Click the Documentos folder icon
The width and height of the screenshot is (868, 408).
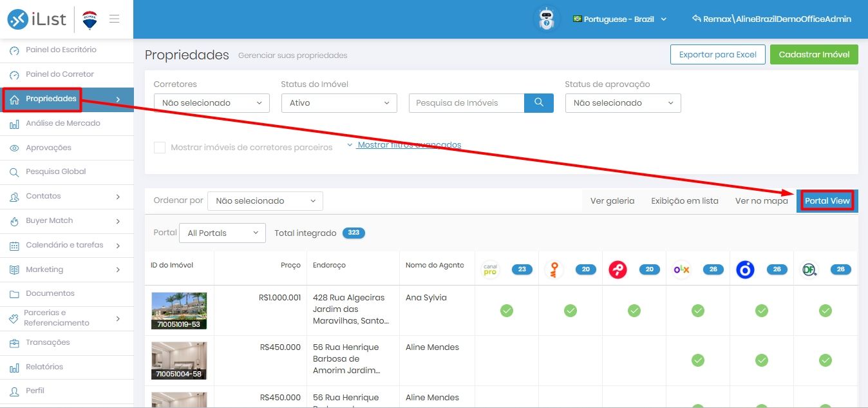(14, 294)
